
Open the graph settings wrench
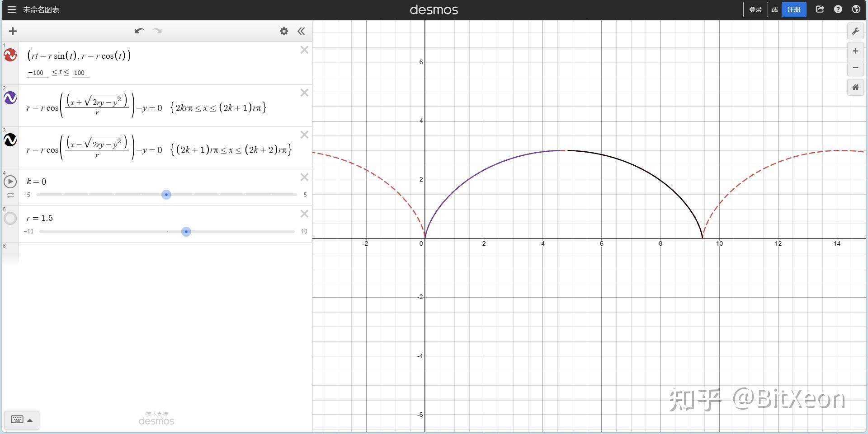pos(855,31)
